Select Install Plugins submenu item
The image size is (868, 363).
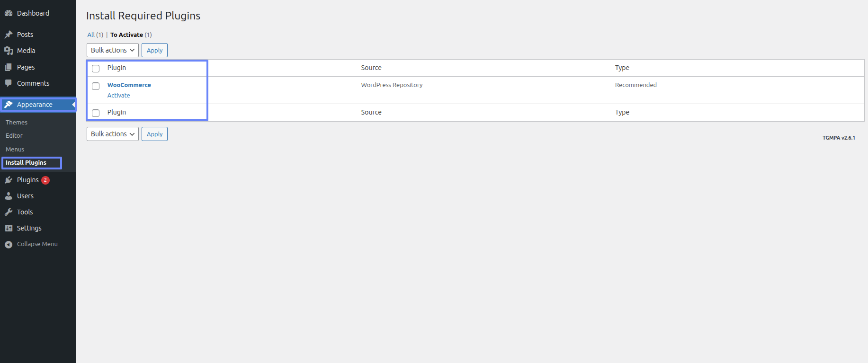pyautogui.click(x=26, y=163)
